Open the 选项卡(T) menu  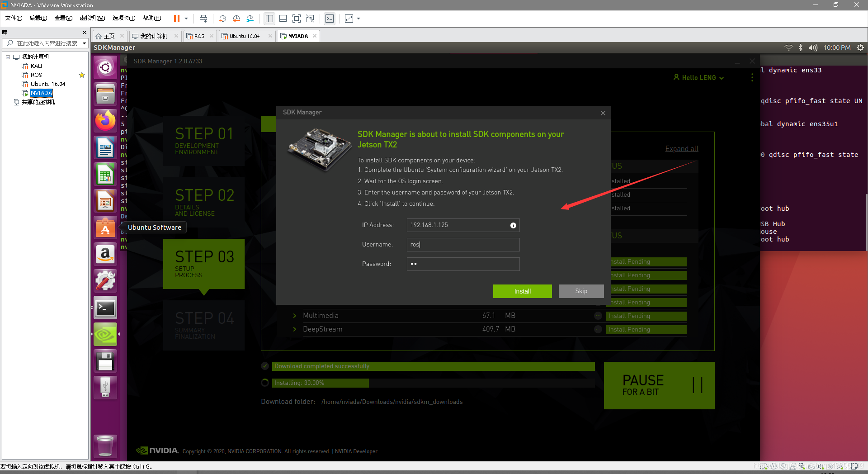[124, 18]
